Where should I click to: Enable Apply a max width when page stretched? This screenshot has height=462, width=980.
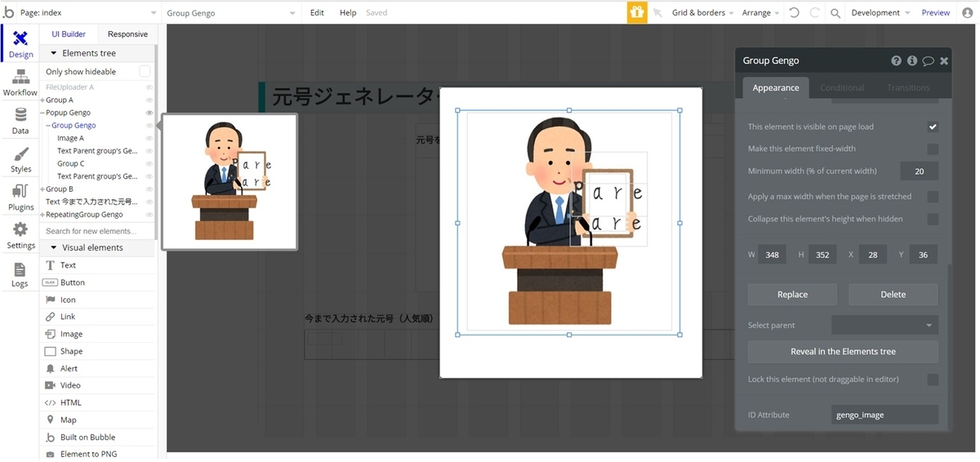coord(933,197)
